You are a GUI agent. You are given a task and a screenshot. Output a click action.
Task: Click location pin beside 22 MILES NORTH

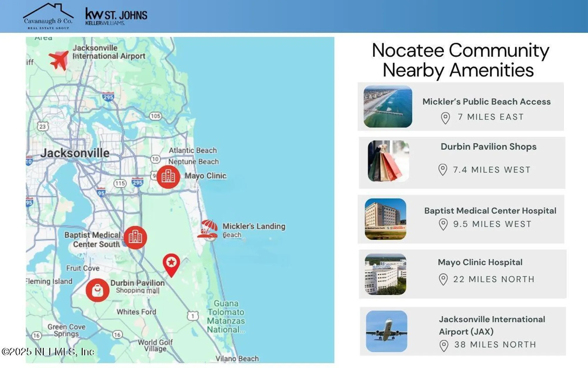click(x=443, y=279)
